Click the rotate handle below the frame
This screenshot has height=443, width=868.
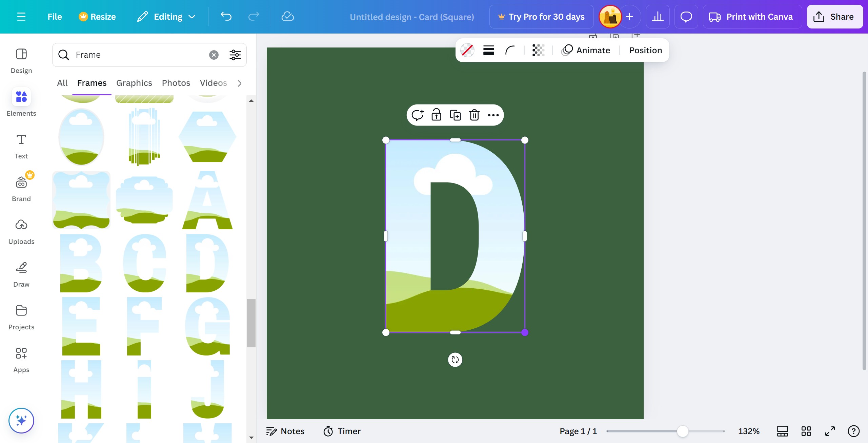pyautogui.click(x=455, y=360)
